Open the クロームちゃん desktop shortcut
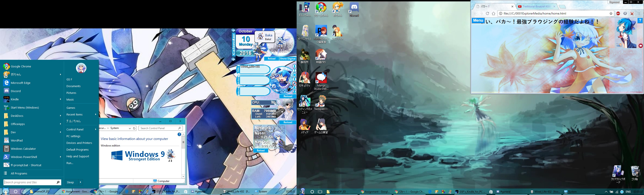644x195 pixels. pyautogui.click(x=321, y=10)
